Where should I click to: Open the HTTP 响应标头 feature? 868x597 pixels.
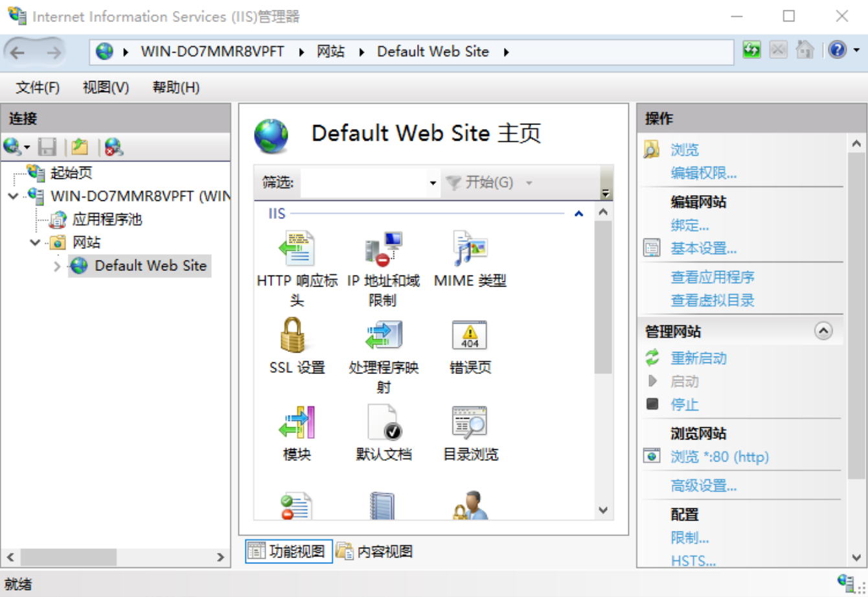pos(297,269)
